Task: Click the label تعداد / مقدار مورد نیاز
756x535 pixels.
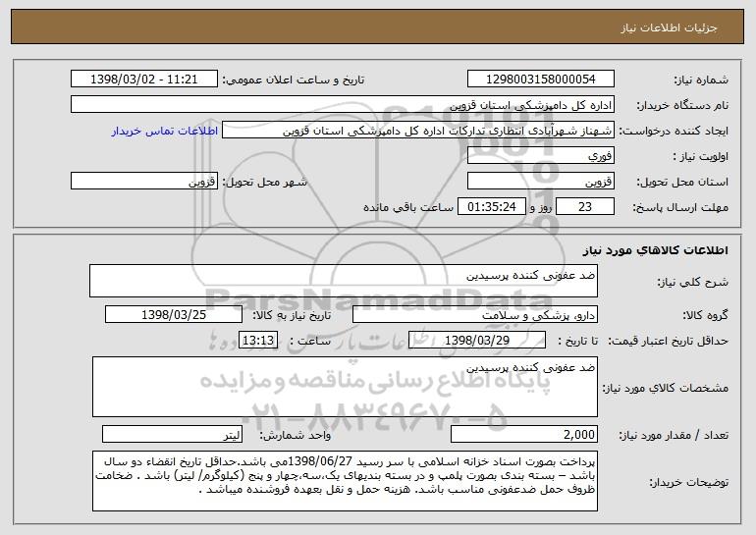Action: pos(674,435)
